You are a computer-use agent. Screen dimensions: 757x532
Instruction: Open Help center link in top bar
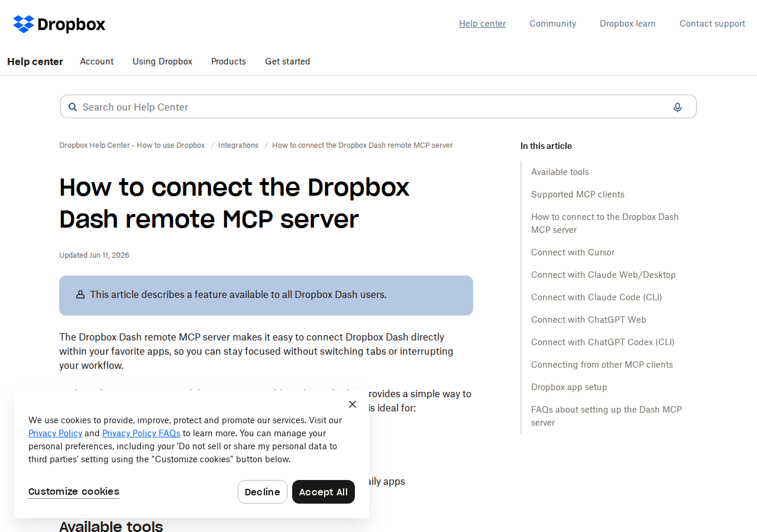click(x=483, y=24)
